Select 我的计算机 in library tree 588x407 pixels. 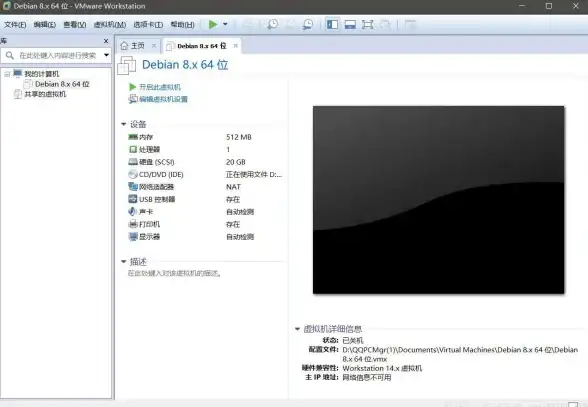point(42,74)
